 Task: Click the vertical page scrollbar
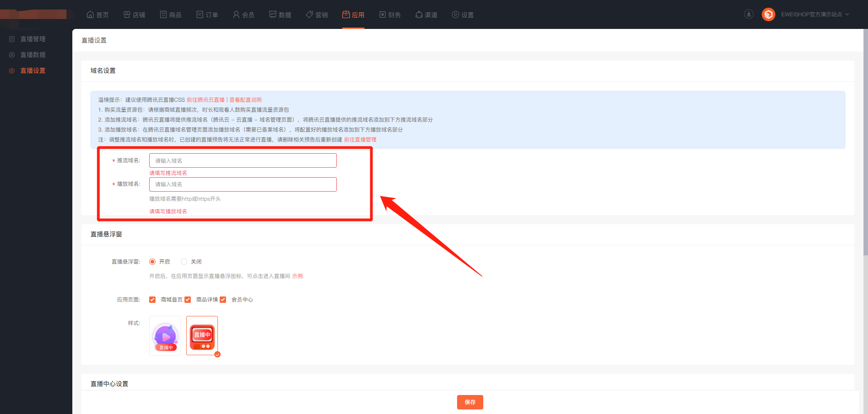[x=865, y=142]
